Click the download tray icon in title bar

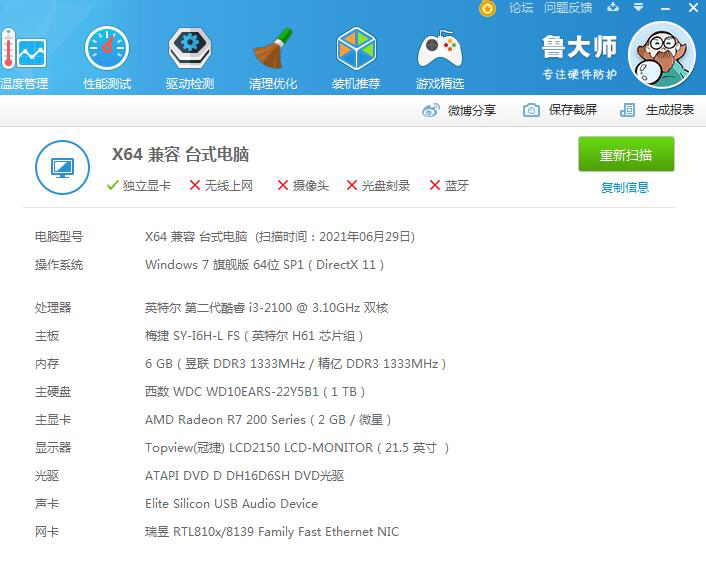pos(613,7)
